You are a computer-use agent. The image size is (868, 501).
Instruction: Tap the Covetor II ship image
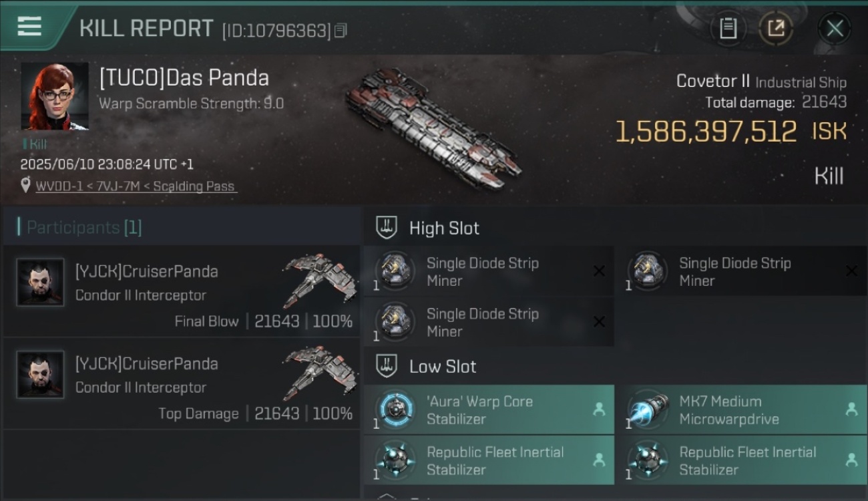click(x=433, y=127)
